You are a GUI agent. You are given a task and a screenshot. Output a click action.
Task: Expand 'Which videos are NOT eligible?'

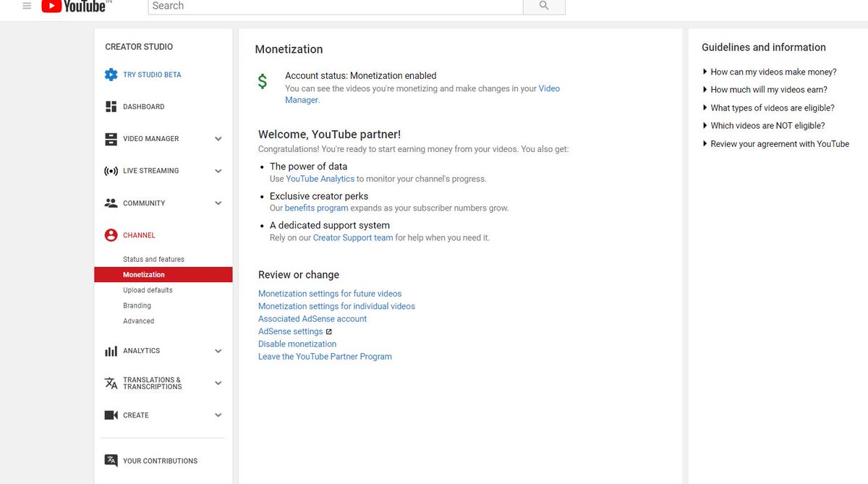763,126
